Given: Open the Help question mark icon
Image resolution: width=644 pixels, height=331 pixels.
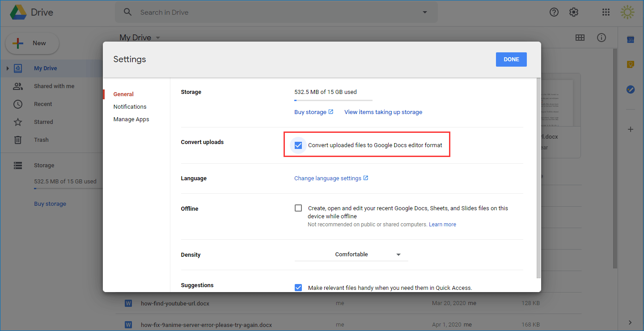Looking at the screenshot, I should 554,12.
